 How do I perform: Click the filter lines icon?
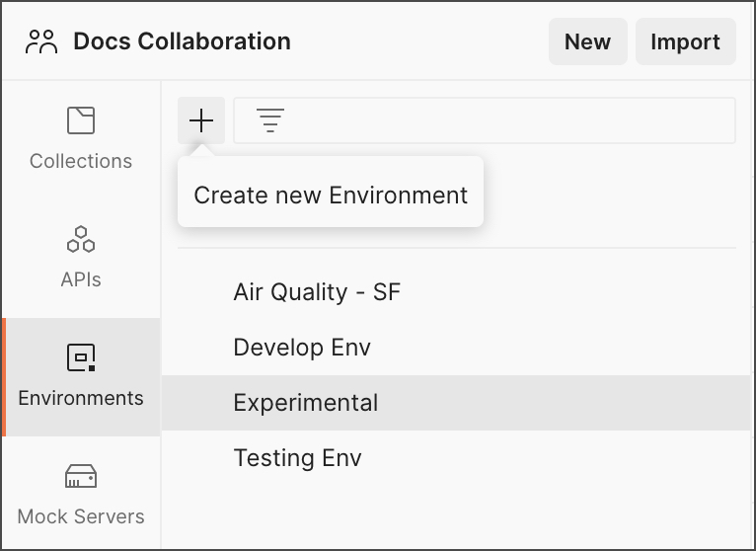point(269,121)
